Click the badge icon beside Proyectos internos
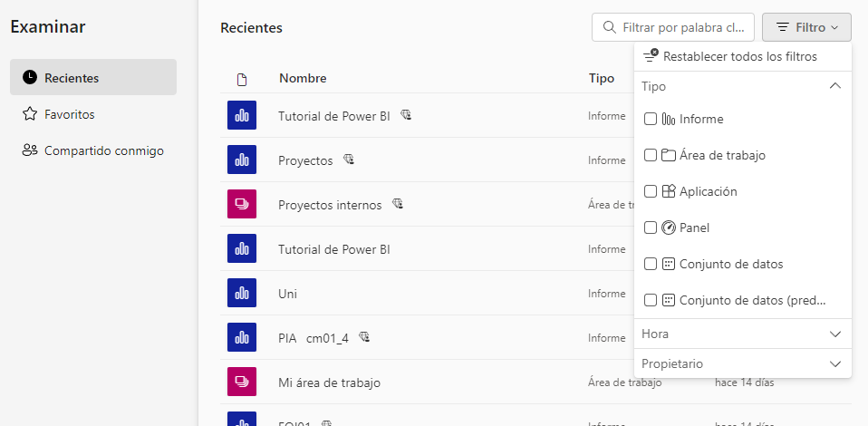 coord(397,205)
